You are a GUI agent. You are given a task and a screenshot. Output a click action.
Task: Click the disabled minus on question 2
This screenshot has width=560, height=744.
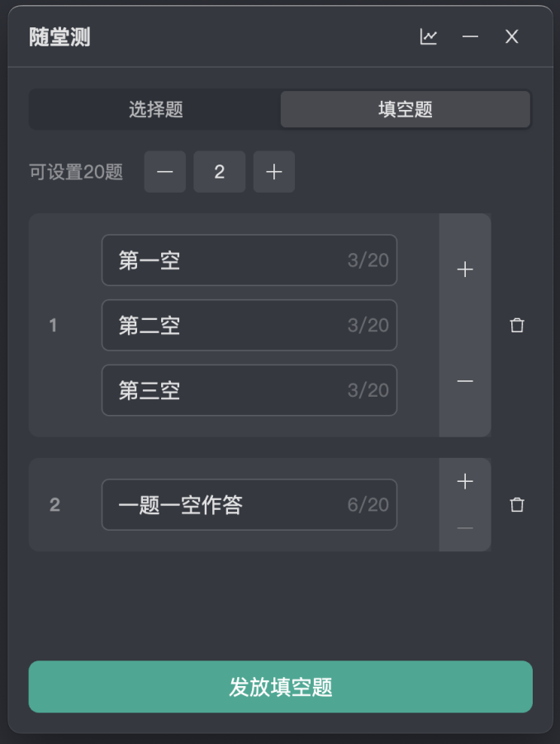point(465,528)
